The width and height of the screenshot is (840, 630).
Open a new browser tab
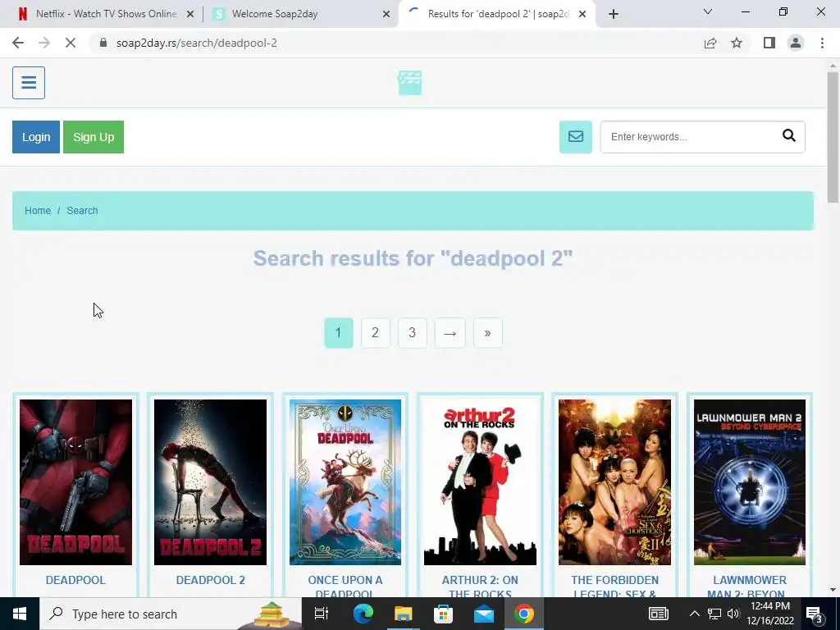[614, 14]
